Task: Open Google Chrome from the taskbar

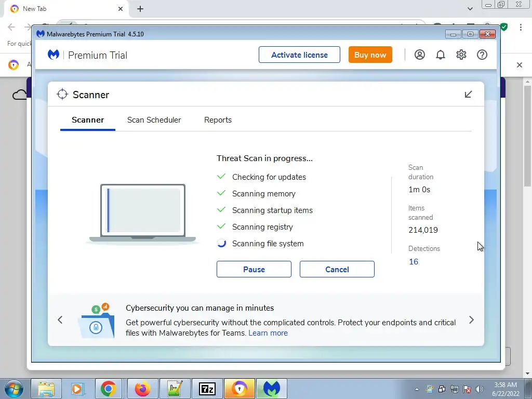Action: tap(109, 389)
